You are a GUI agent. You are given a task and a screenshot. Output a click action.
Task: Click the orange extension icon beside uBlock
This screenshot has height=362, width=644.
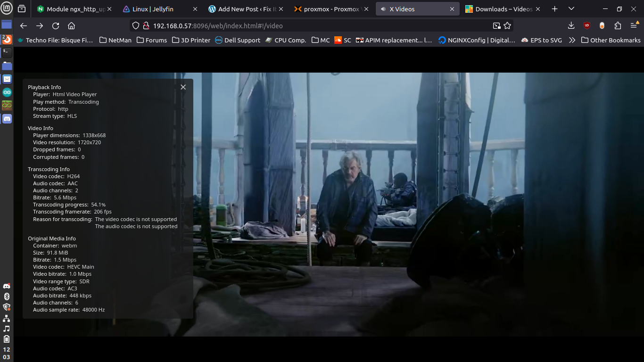pos(602,26)
